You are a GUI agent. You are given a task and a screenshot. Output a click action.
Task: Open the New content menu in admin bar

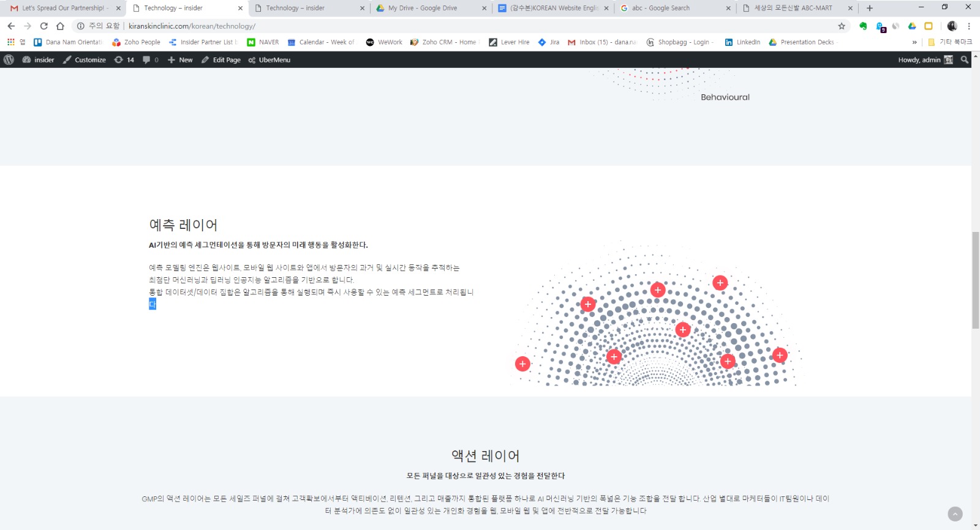(x=180, y=60)
